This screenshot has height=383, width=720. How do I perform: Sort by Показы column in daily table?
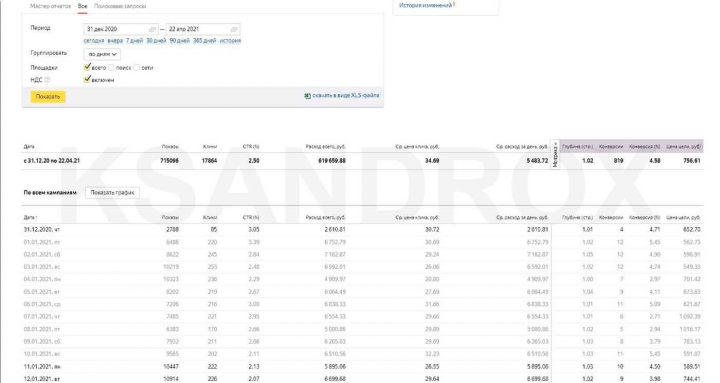tap(170, 217)
